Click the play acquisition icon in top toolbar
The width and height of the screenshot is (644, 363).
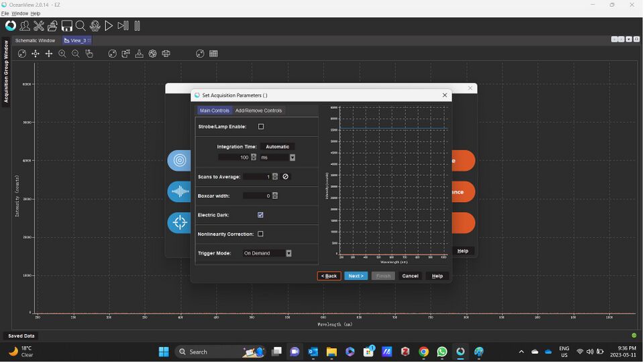[109, 26]
